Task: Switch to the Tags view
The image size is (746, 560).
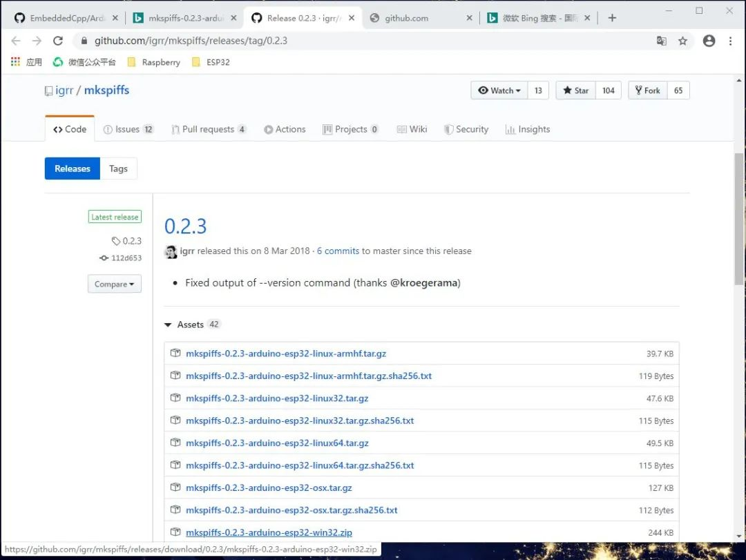Action: [119, 168]
